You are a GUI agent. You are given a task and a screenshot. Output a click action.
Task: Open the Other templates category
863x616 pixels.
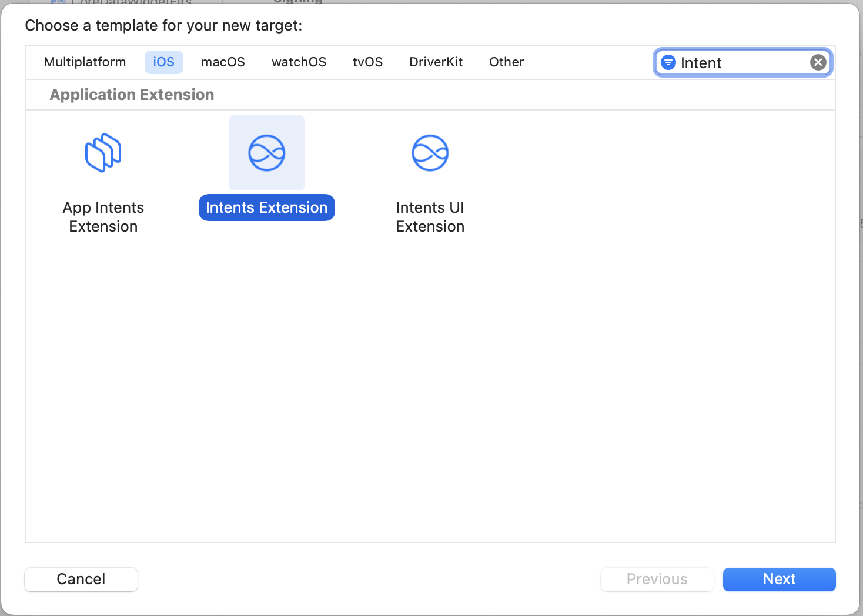point(506,62)
